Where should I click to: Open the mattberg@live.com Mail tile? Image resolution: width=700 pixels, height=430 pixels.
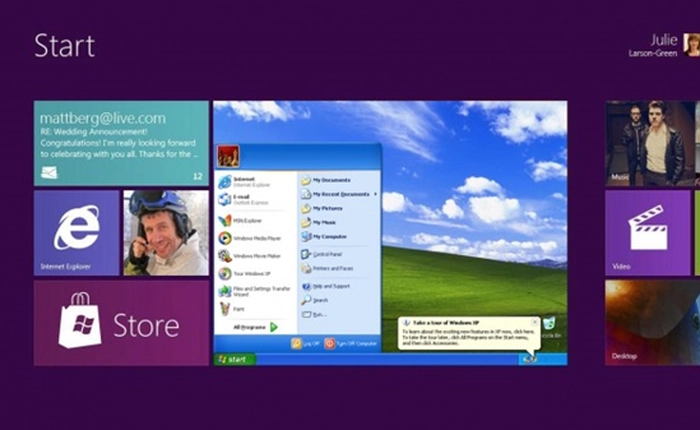121,143
